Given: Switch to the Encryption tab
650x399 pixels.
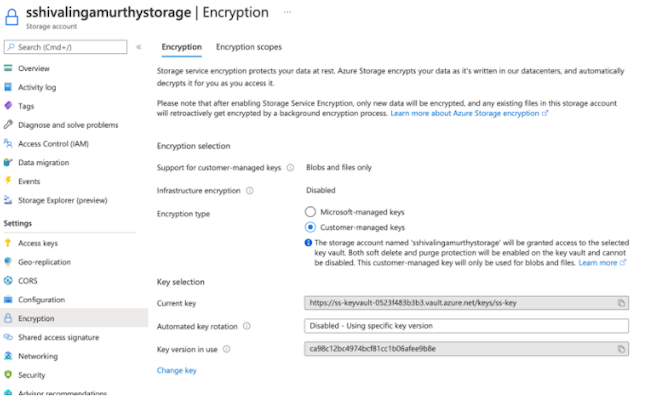Looking at the screenshot, I should (x=182, y=47).
